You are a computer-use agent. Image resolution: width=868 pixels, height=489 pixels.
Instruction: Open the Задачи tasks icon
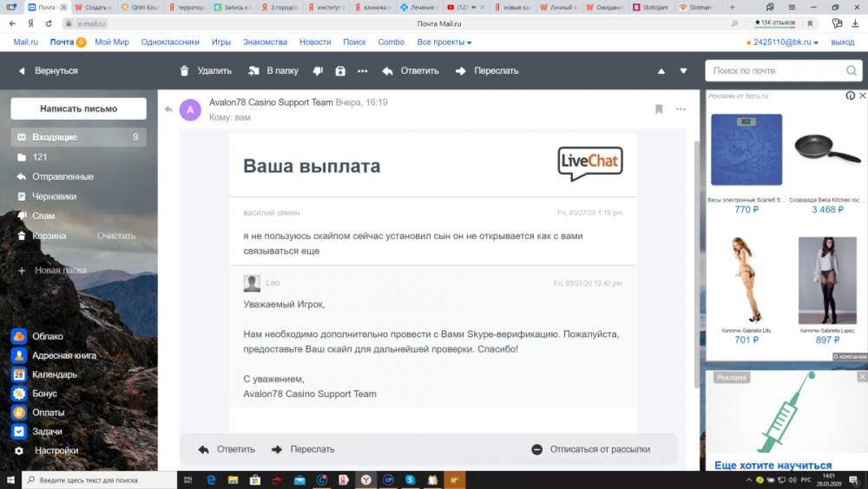(19, 432)
